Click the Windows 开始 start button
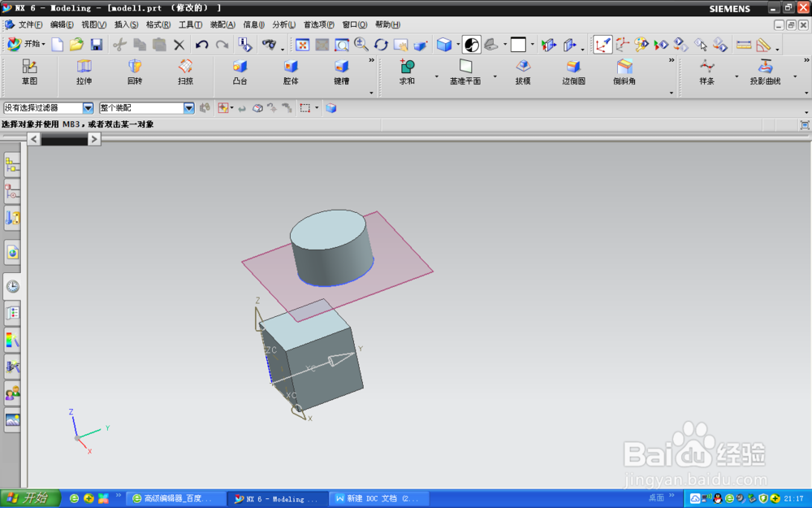Image resolution: width=812 pixels, height=508 pixels. point(29,499)
